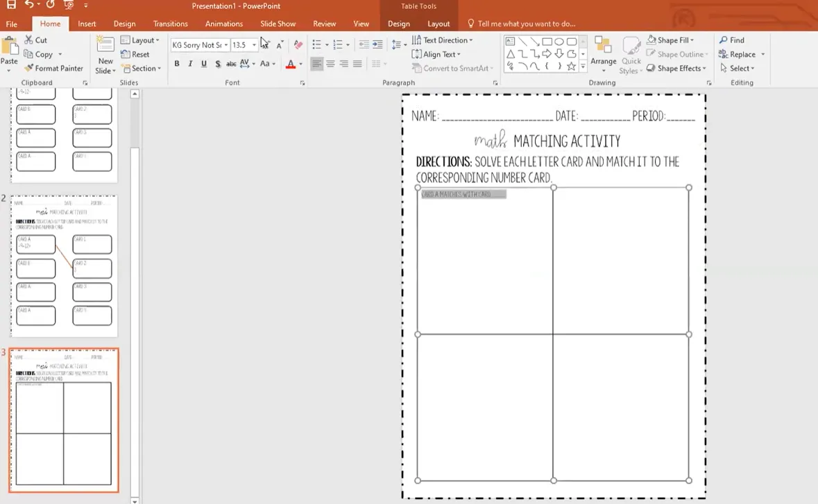
Task: Click the Cut icon in Clipboard
Action: [x=35, y=40]
